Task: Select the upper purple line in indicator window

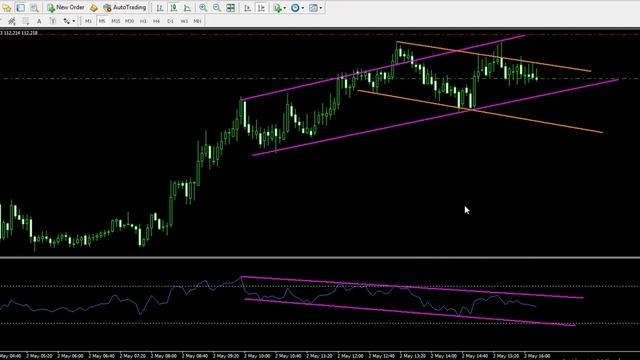Action: (412, 287)
